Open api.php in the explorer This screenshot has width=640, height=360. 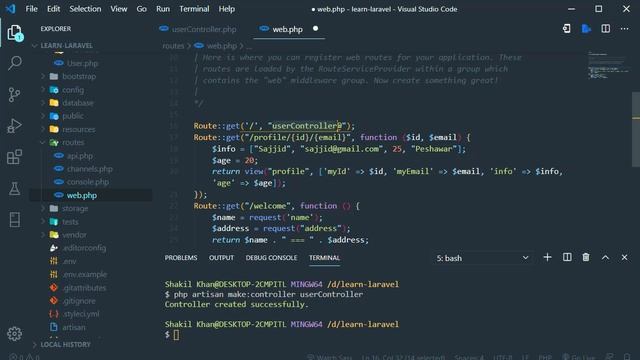coord(80,156)
